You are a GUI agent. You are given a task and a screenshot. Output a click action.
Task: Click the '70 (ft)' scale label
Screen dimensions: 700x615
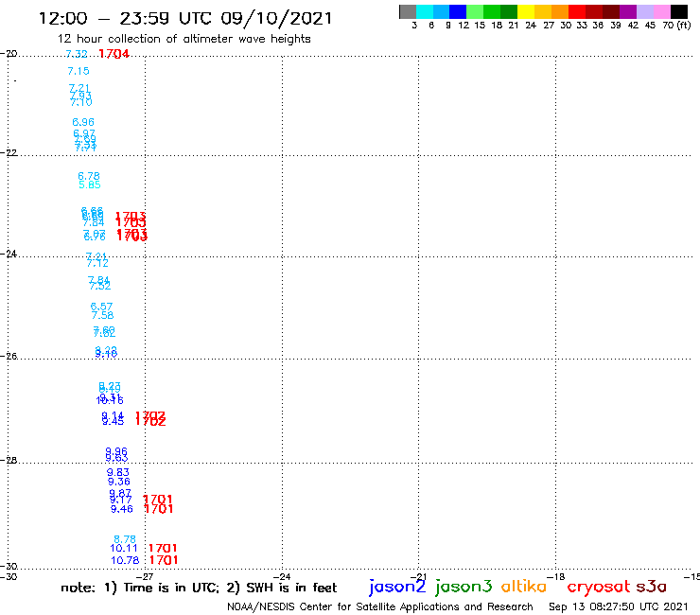[676, 26]
